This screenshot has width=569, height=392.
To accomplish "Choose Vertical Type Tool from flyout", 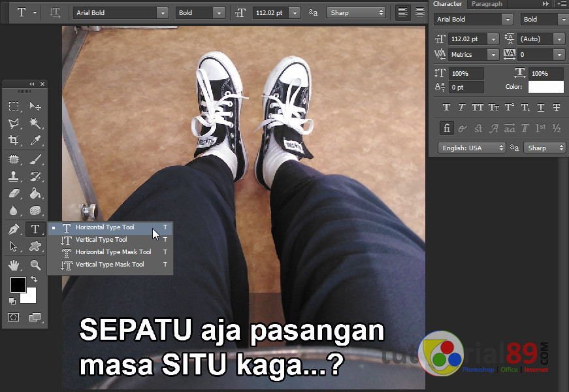I will (110, 240).
